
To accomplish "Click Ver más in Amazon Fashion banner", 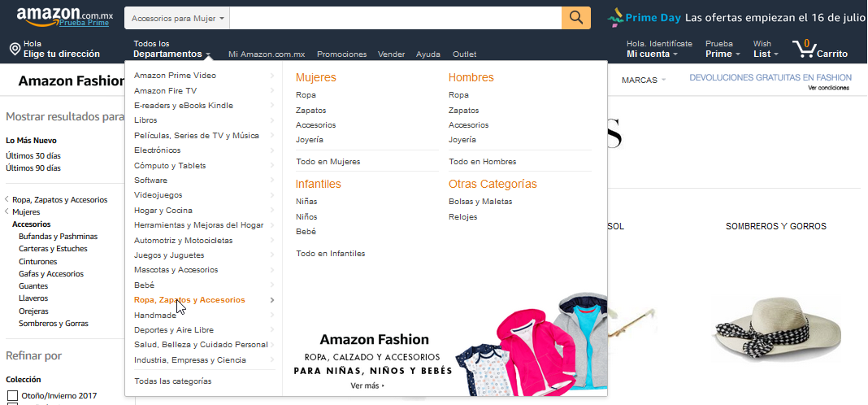I will click(367, 385).
